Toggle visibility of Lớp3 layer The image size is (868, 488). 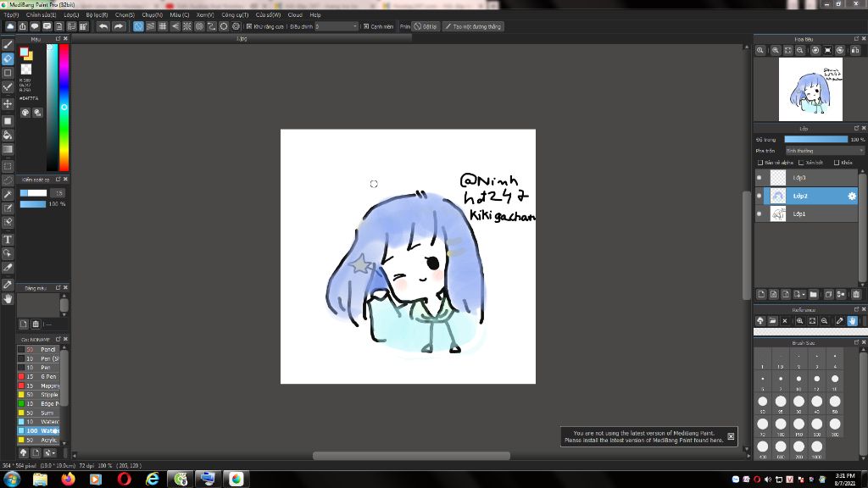759,178
